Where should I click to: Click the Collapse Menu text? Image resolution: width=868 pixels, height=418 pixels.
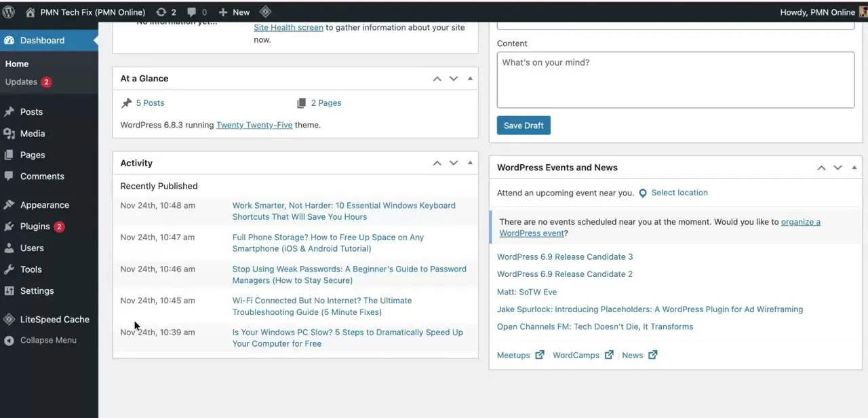click(48, 341)
